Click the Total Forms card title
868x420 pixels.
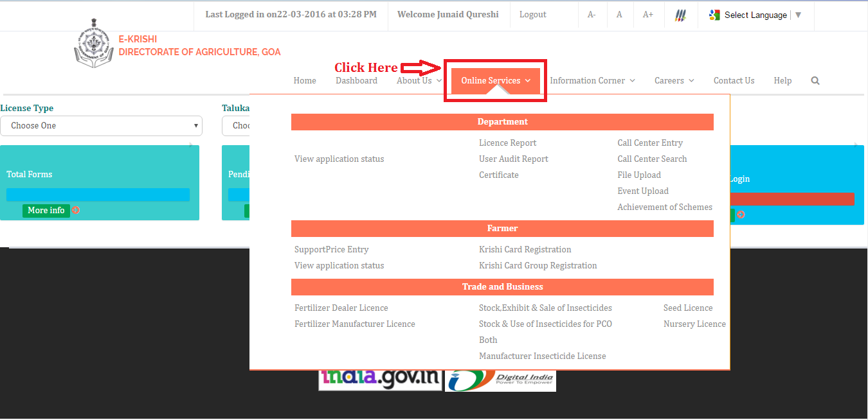point(29,174)
